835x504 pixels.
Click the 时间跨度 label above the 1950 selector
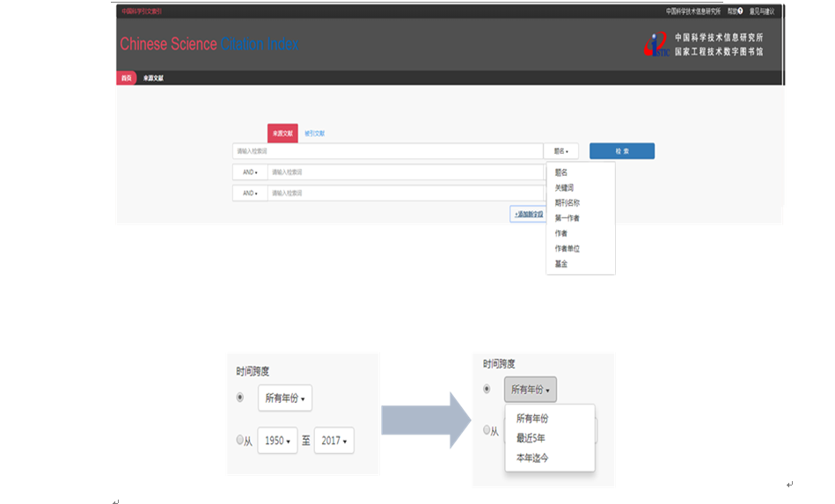[253, 371]
